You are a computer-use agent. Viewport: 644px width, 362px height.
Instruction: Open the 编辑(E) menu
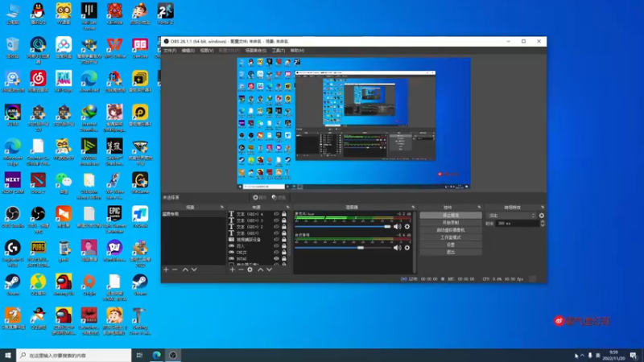point(188,51)
